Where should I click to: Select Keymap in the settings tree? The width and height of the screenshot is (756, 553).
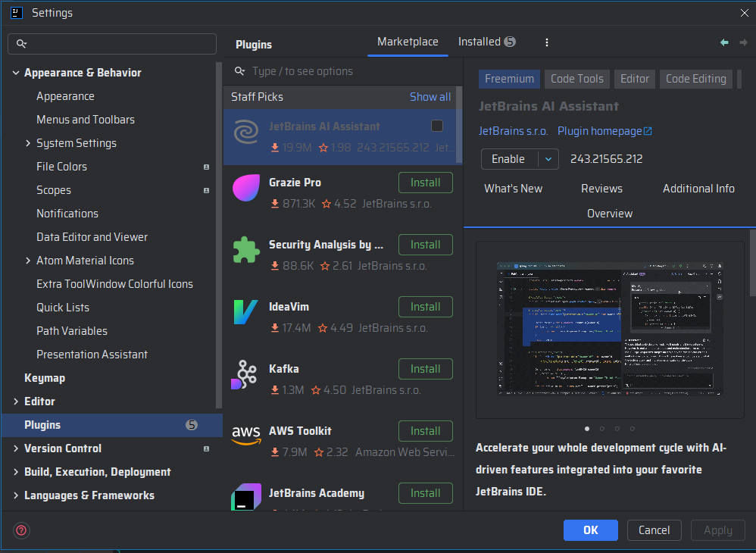click(x=45, y=379)
